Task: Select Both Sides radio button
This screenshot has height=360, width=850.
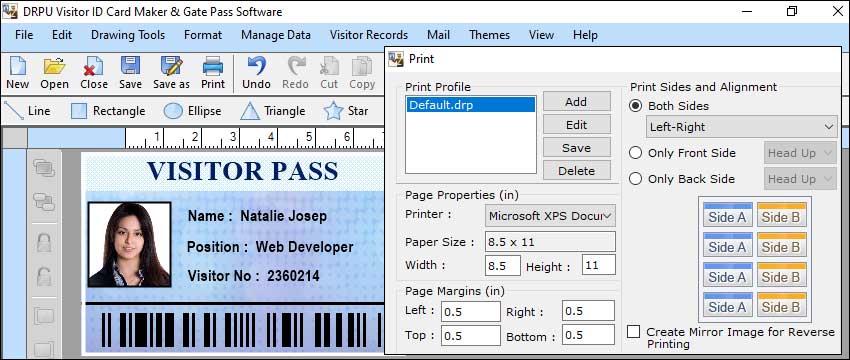Action: coord(635,106)
